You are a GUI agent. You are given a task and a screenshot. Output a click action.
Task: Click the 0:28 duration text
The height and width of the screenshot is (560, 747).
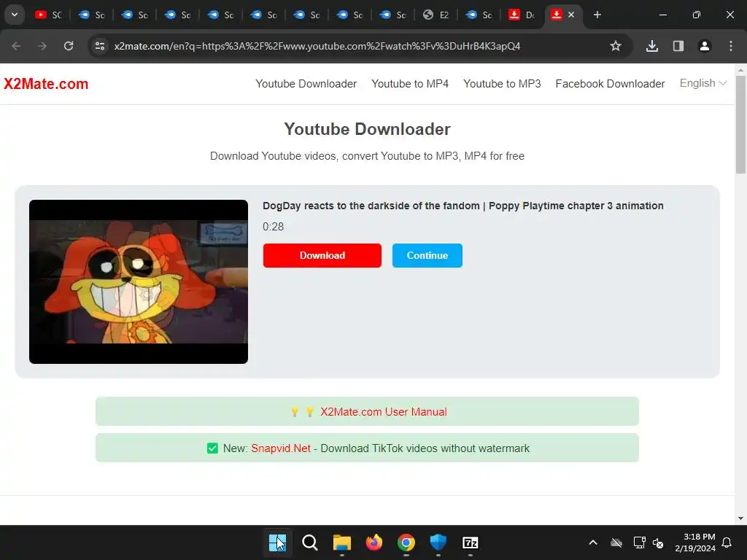tap(273, 227)
